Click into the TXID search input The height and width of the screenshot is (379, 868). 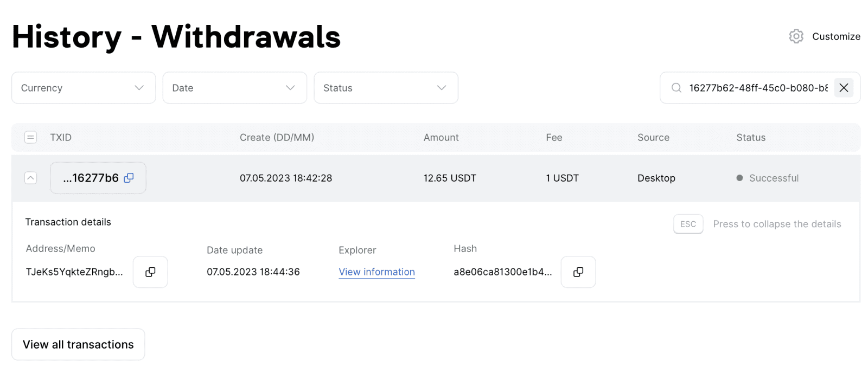tap(757, 88)
